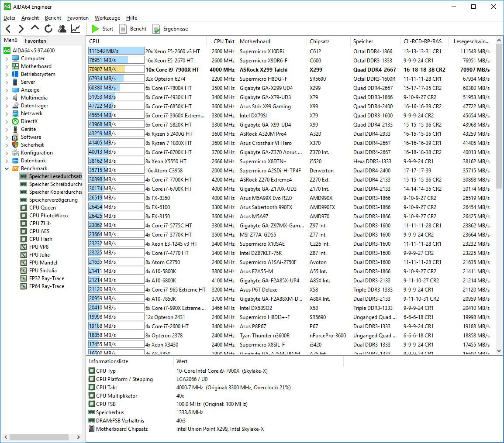The image size is (504, 443).
Task: Click the Software icon in tree
Action: pos(15,137)
